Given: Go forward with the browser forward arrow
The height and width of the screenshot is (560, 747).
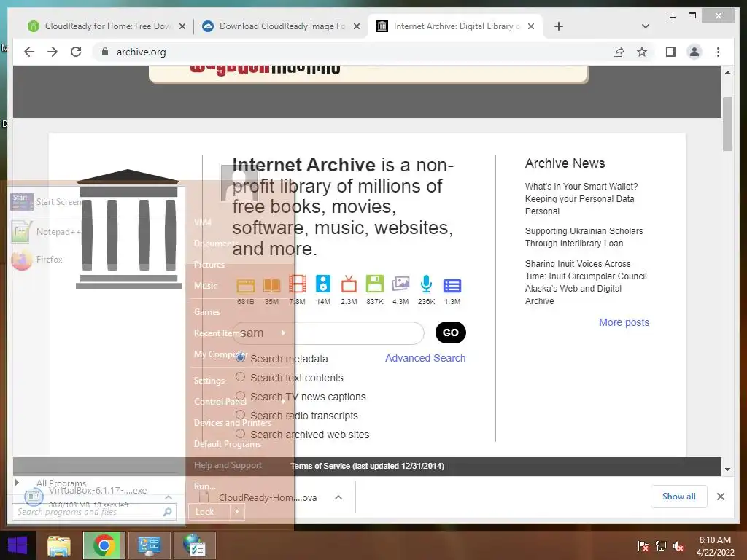Looking at the screenshot, I should [53, 52].
